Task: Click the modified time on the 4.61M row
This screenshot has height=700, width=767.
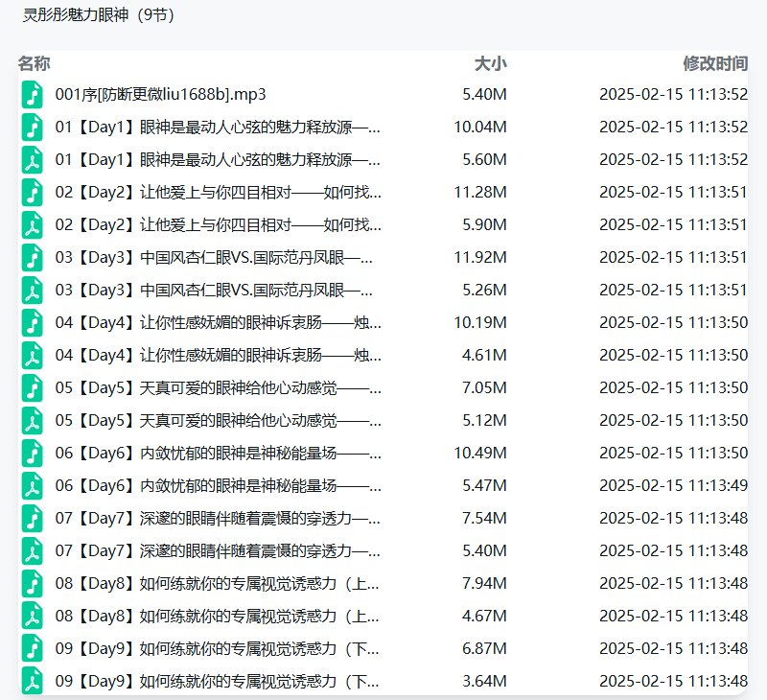Action: [x=674, y=356]
